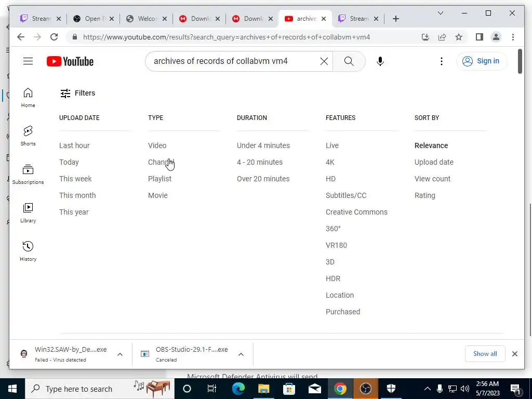The image size is (532, 399).
Task: Start voice search with microphone icon
Action: (x=380, y=61)
